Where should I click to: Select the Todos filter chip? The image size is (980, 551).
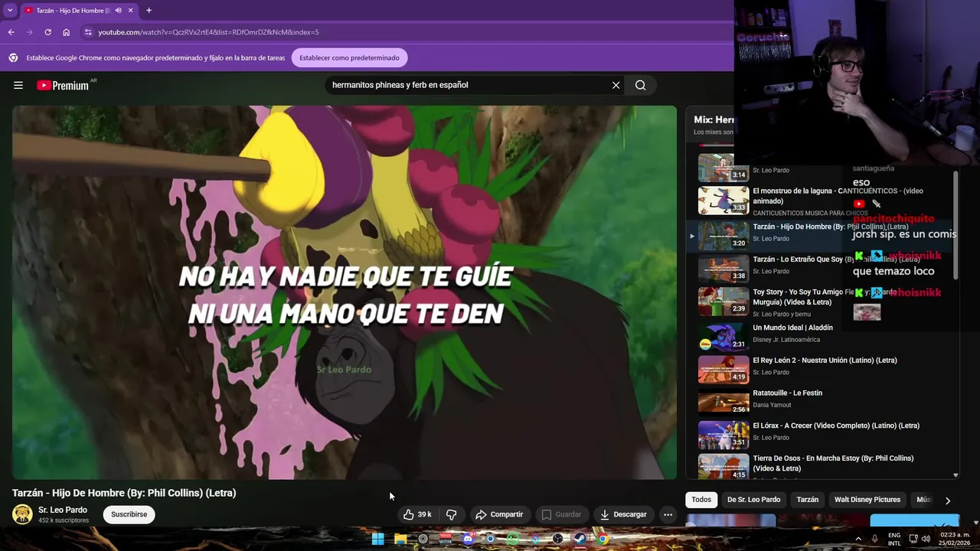[701, 500]
